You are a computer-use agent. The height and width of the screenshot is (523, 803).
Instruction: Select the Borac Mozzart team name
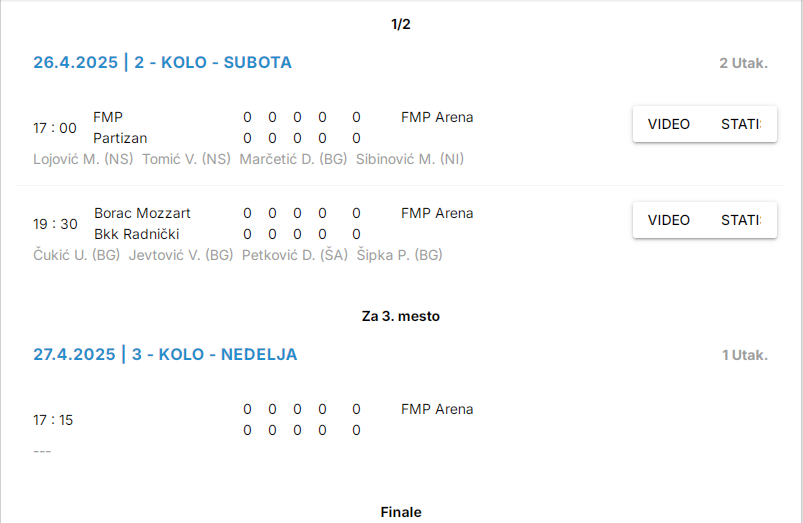(142, 213)
